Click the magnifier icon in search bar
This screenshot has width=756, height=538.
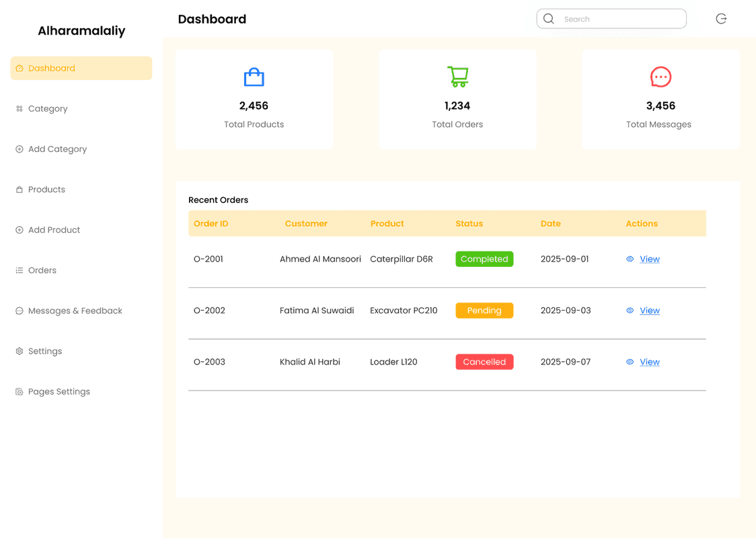tap(549, 19)
